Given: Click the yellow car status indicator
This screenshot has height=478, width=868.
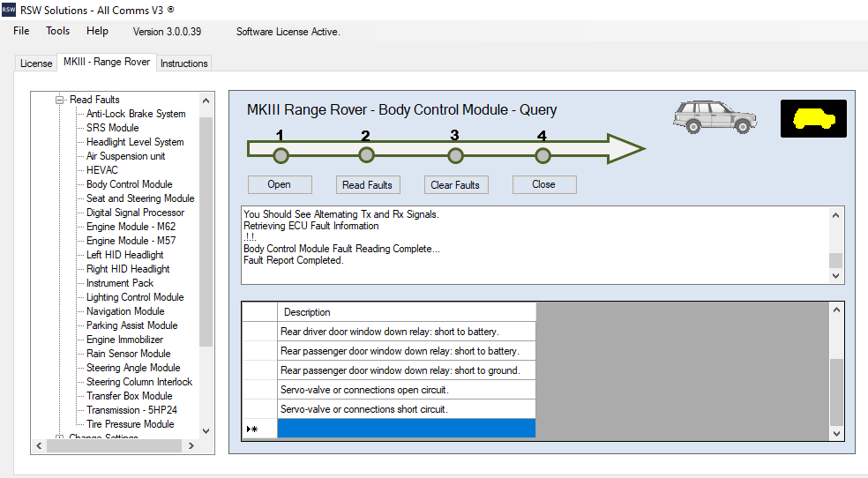Looking at the screenshot, I should pyautogui.click(x=813, y=118).
